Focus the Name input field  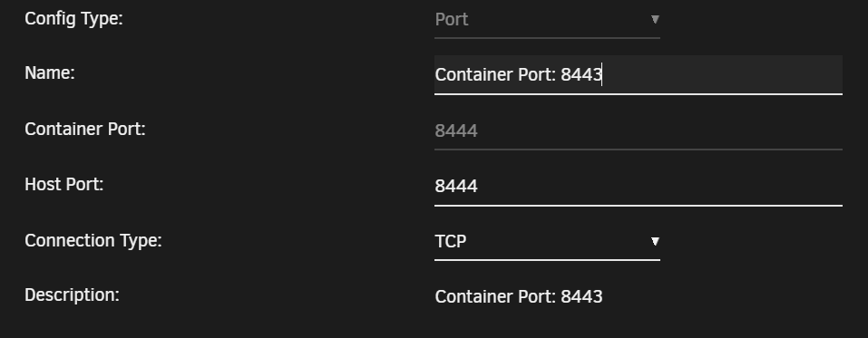tap(639, 74)
